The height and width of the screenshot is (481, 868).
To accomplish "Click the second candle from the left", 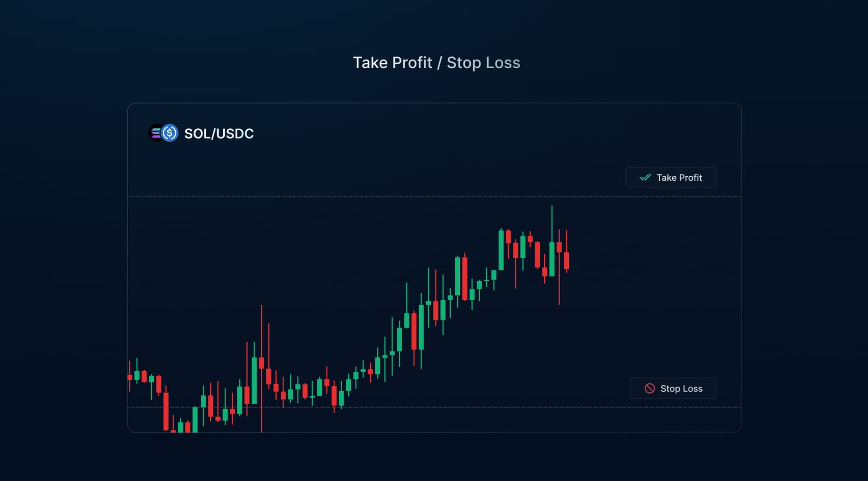I will (137, 375).
